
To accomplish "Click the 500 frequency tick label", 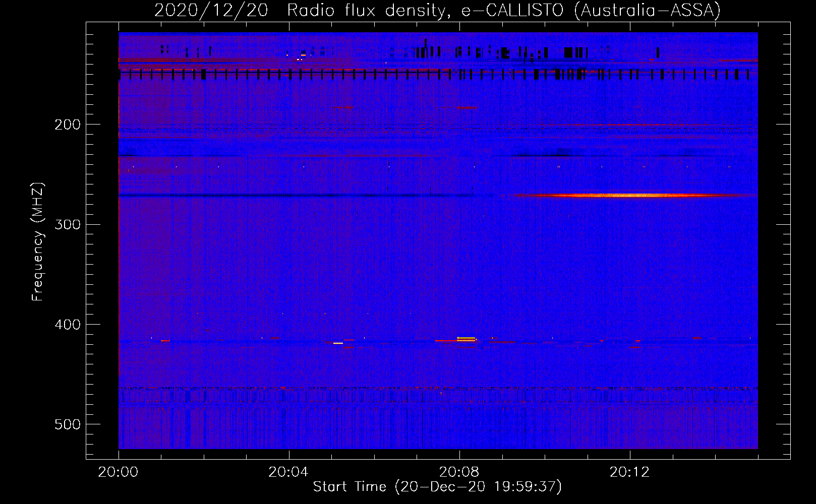I will coord(68,424).
